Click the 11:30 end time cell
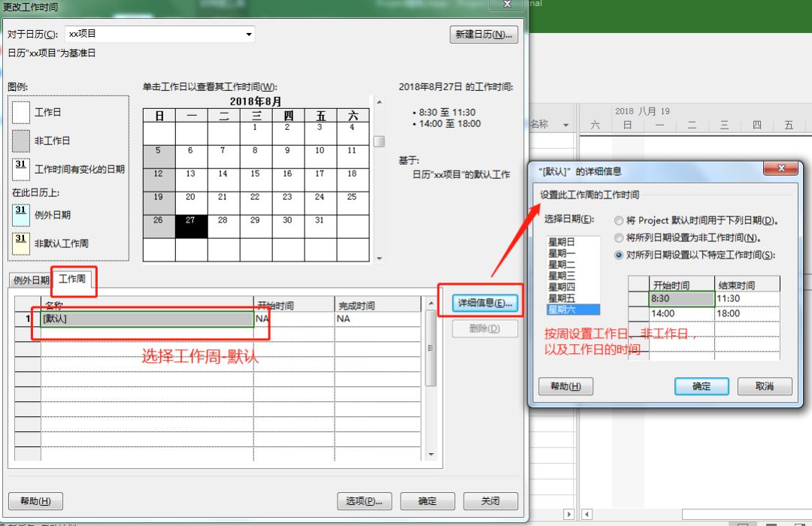 tap(747, 299)
